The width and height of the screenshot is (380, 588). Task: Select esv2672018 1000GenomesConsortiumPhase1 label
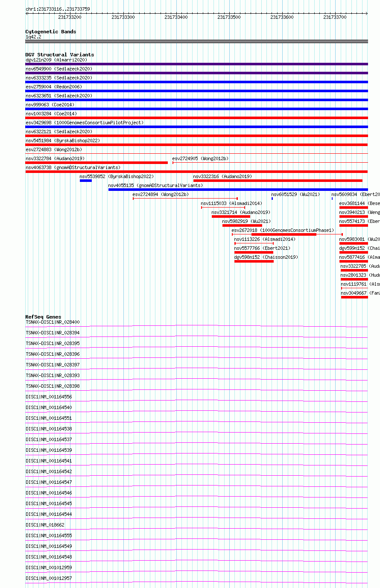coord(283,230)
